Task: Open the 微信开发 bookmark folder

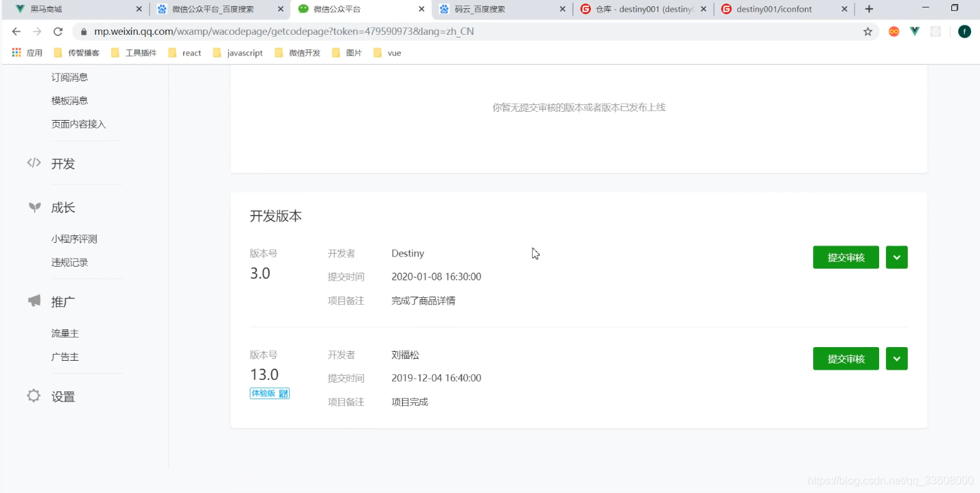Action: pos(297,53)
